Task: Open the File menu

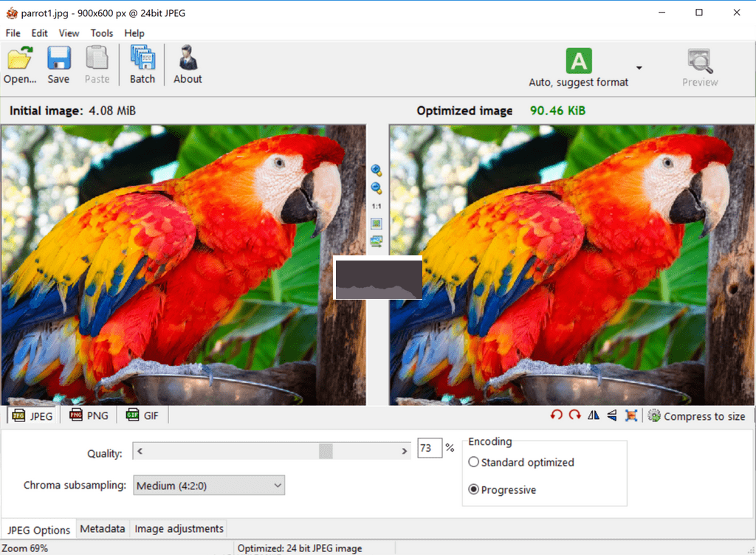Action: pyautogui.click(x=13, y=33)
